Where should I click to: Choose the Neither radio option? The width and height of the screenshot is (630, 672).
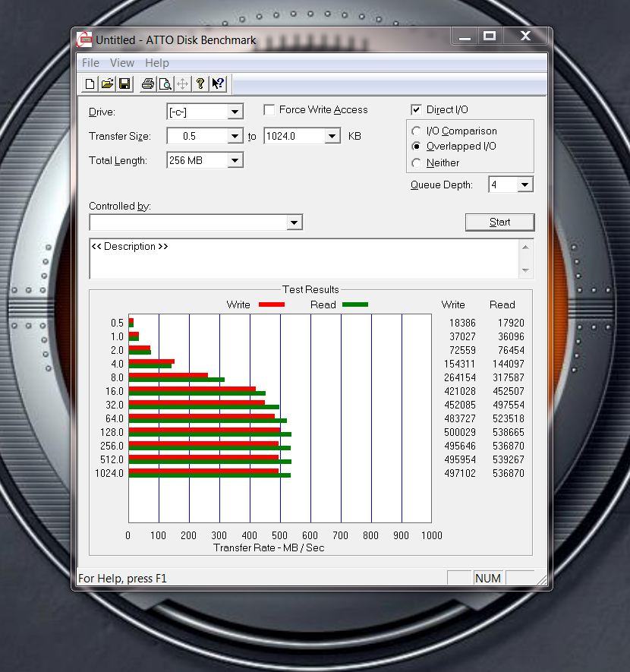(416, 162)
